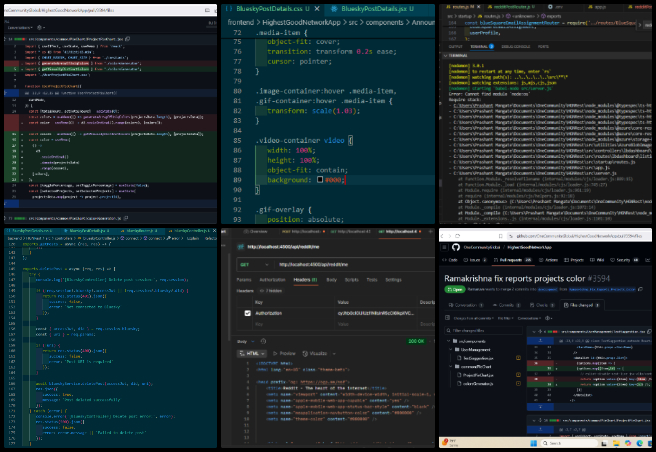Screen dimensions: 656x452
Task: Collapse the TERMINAL section chevron
Action: [445, 55]
